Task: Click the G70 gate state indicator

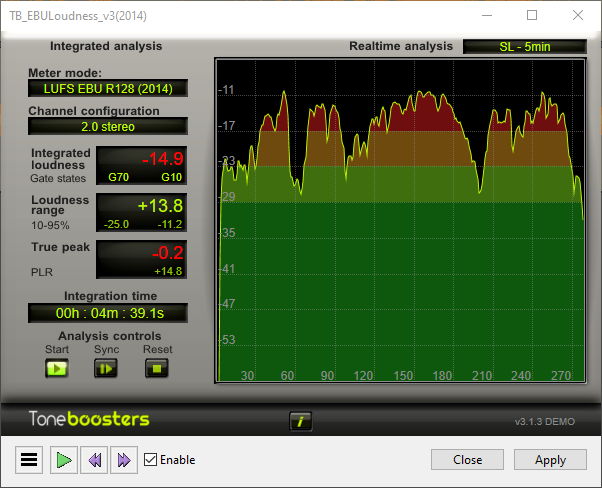Action: [x=118, y=177]
